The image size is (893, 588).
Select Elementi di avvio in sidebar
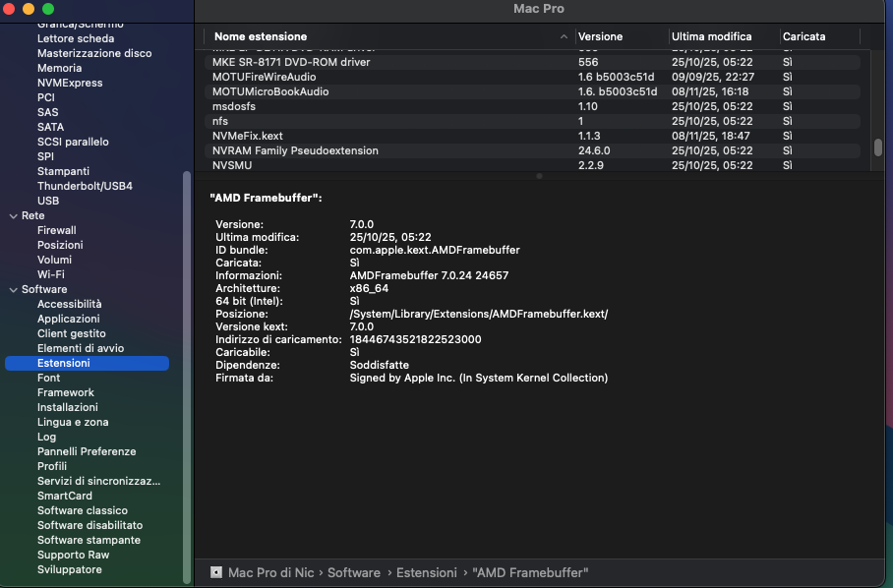coord(81,348)
